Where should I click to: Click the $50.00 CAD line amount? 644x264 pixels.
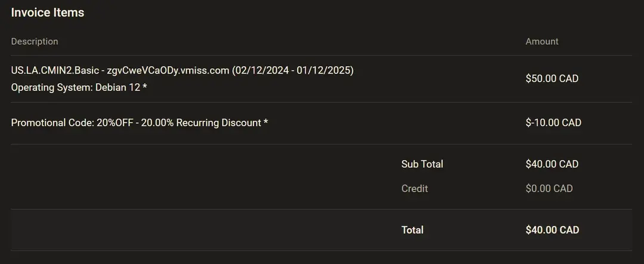(552, 78)
